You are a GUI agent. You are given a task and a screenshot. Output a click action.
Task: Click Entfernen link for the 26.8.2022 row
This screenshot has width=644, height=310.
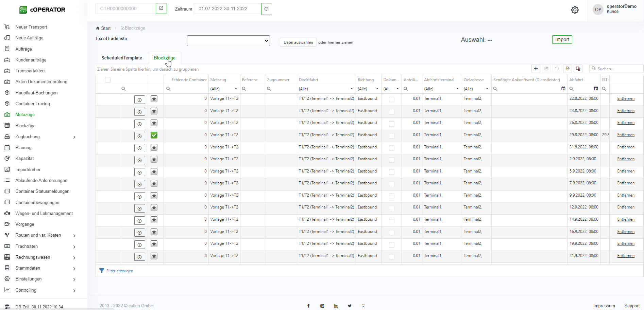point(626,123)
